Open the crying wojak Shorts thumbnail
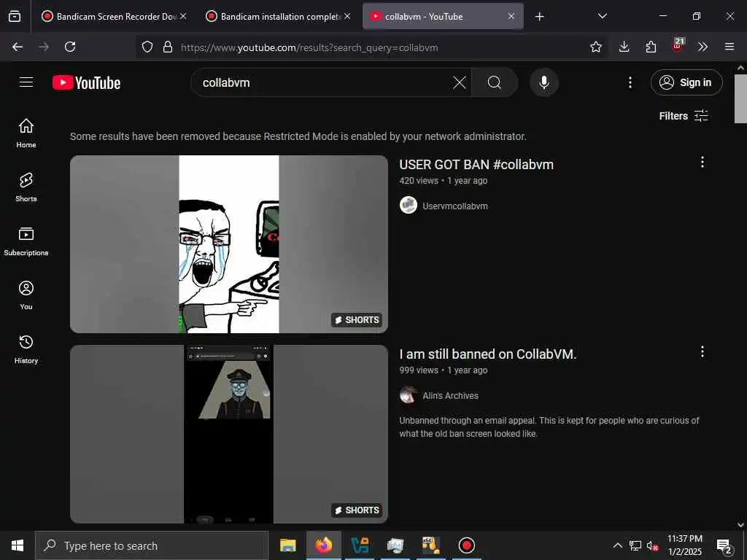Viewport: 747px width, 560px height. (x=228, y=244)
